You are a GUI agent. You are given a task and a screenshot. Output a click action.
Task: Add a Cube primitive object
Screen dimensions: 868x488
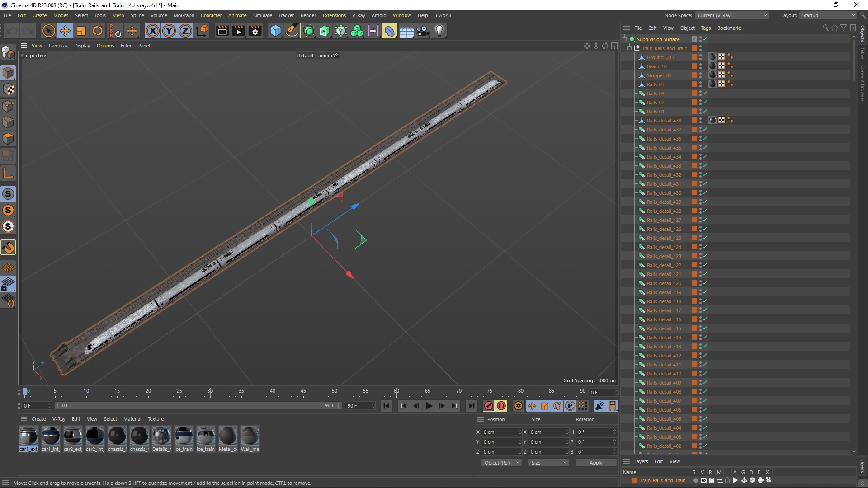click(x=275, y=31)
